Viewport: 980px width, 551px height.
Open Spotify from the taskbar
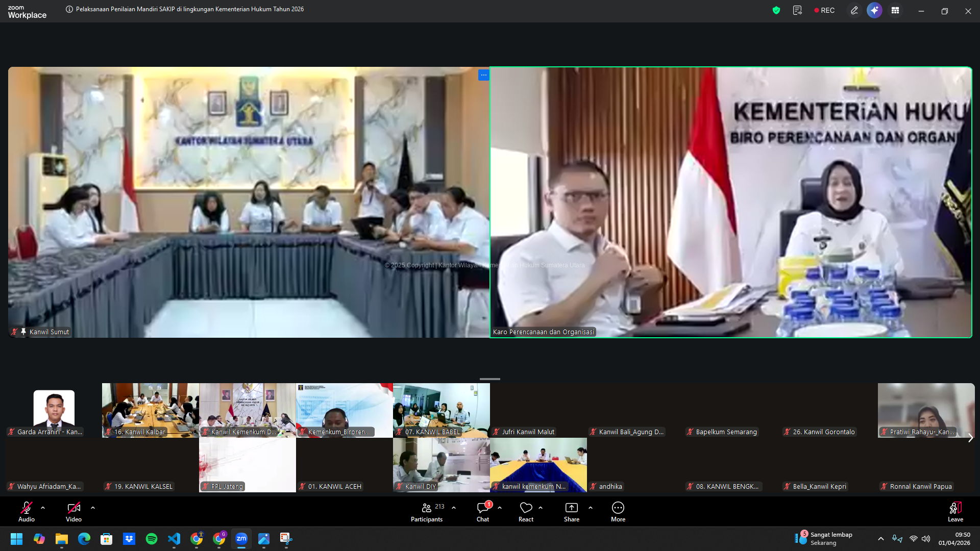152,539
